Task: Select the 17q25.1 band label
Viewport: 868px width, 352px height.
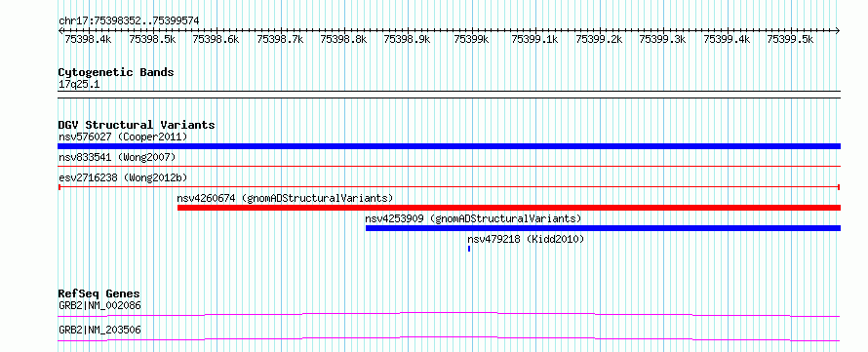Action: 79,85
